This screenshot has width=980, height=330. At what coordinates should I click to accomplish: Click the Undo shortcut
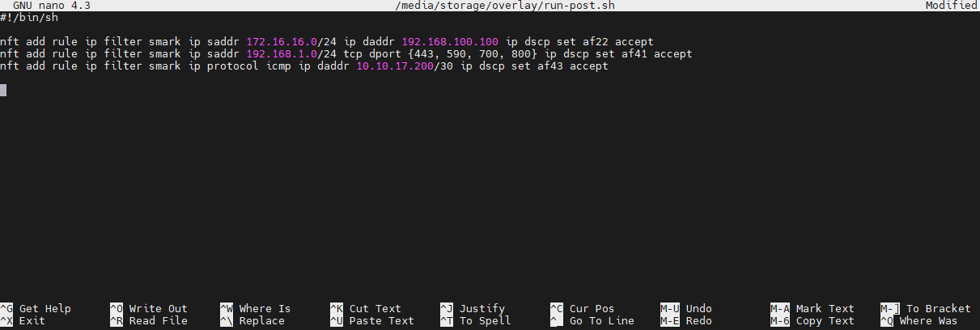[698, 308]
